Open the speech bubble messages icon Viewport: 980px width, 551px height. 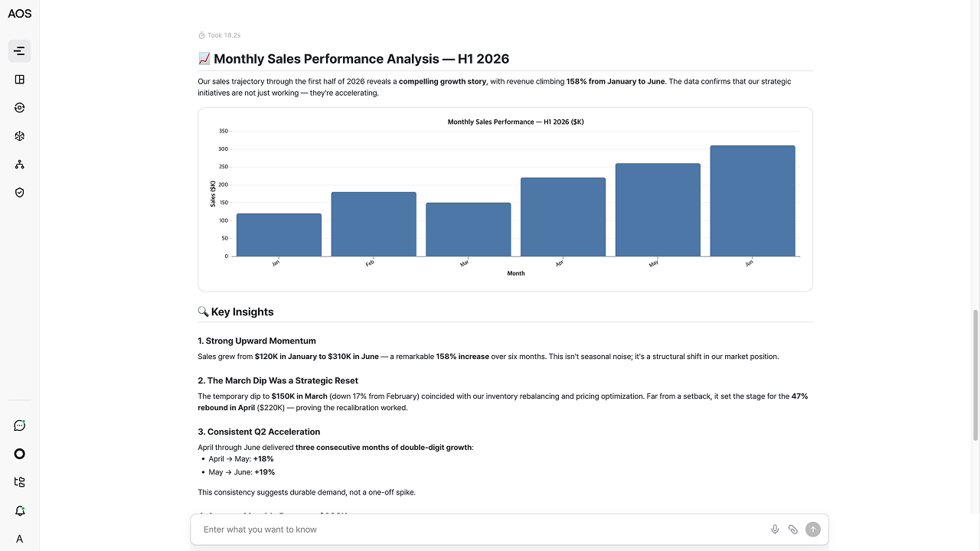[20, 425]
